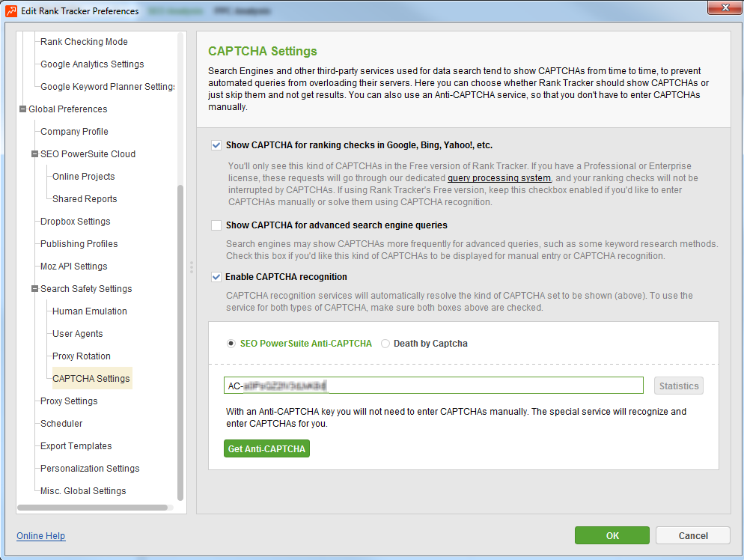Open Scheduler settings
The height and width of the screenshot is (560, 744).
[x=61, y=423]
